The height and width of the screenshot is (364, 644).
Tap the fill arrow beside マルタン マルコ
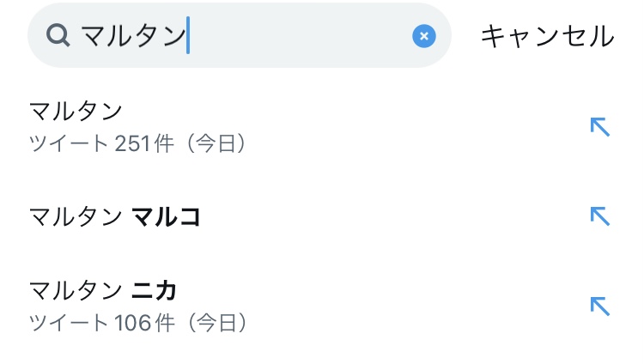(599, 216)
